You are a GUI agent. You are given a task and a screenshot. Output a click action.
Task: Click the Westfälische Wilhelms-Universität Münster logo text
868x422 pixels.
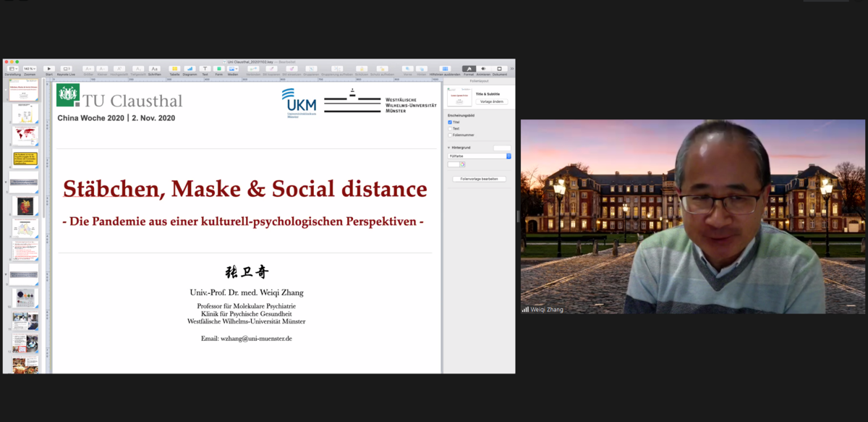coord(411,105)
